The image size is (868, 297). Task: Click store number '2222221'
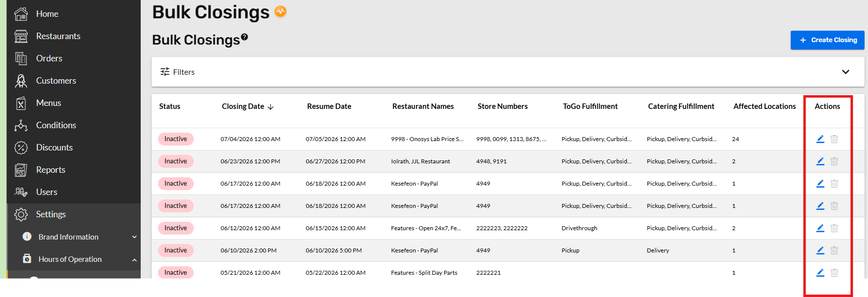[488, 273]
